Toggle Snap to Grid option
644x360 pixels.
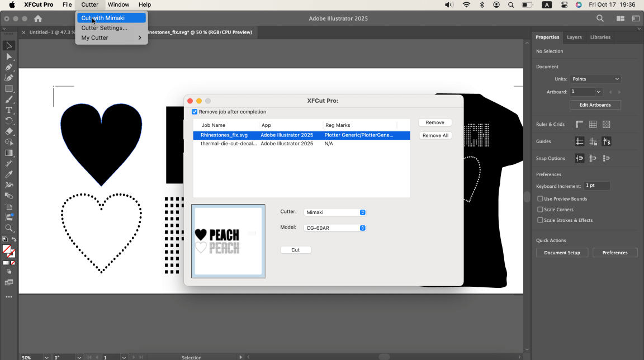[x=593, y=158]
